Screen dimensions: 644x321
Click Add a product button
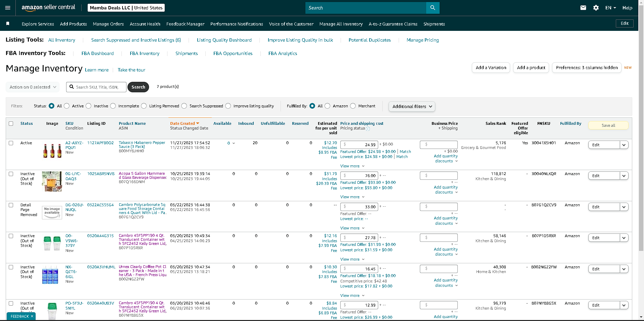point(531,68)
